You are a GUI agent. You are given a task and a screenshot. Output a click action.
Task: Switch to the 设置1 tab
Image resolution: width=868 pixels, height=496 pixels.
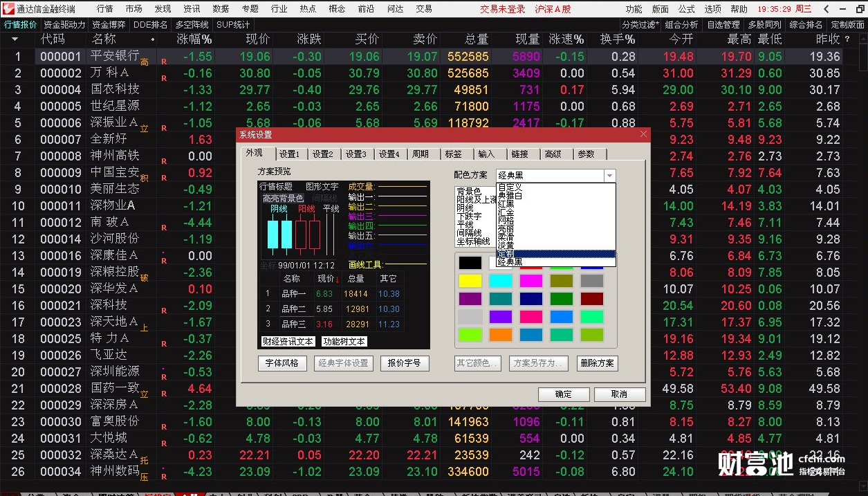[289, 154]
